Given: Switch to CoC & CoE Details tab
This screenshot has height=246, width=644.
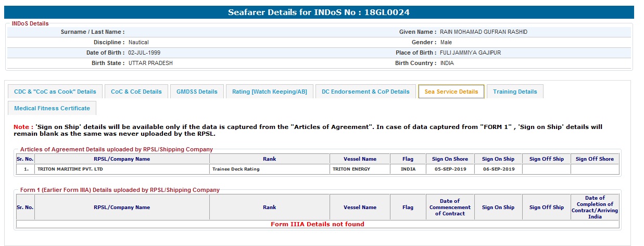Looking at the screenshot, I should [x=136, y=92].
